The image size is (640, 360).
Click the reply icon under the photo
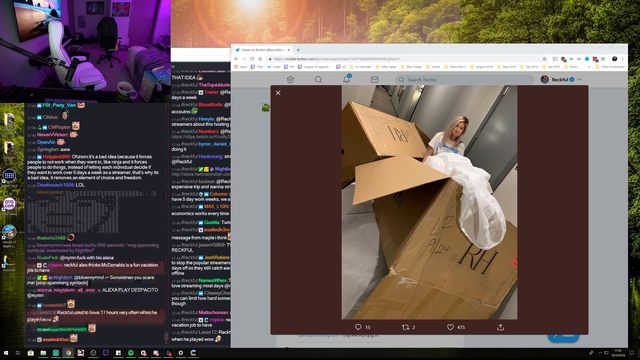click(358, 327)
